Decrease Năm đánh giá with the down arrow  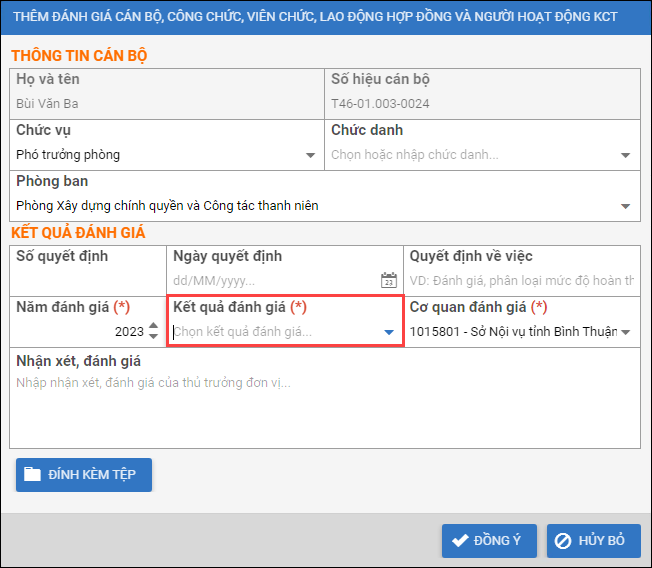[153, 337]
